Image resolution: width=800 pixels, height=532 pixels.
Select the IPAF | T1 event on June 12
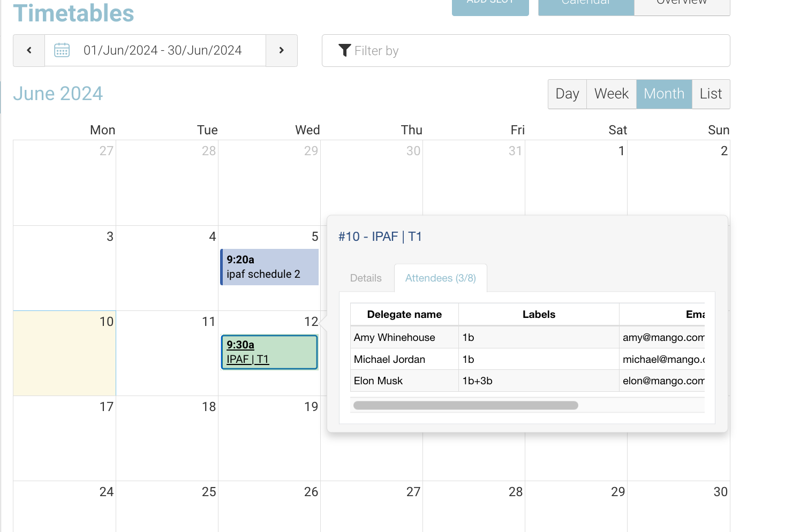(x=269, y=352)
